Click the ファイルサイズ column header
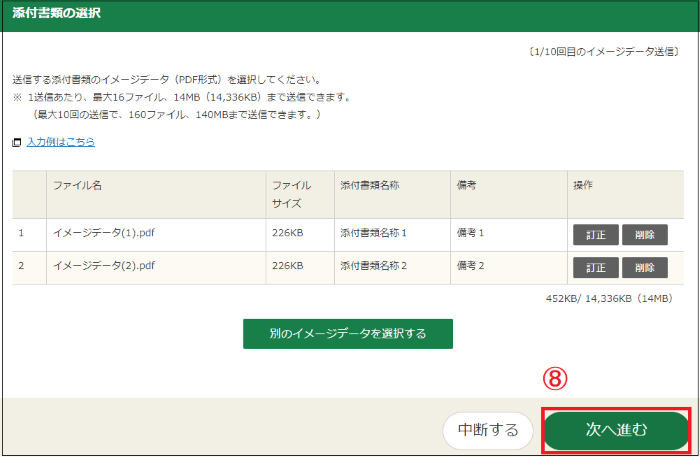 (x=292, y=194)
